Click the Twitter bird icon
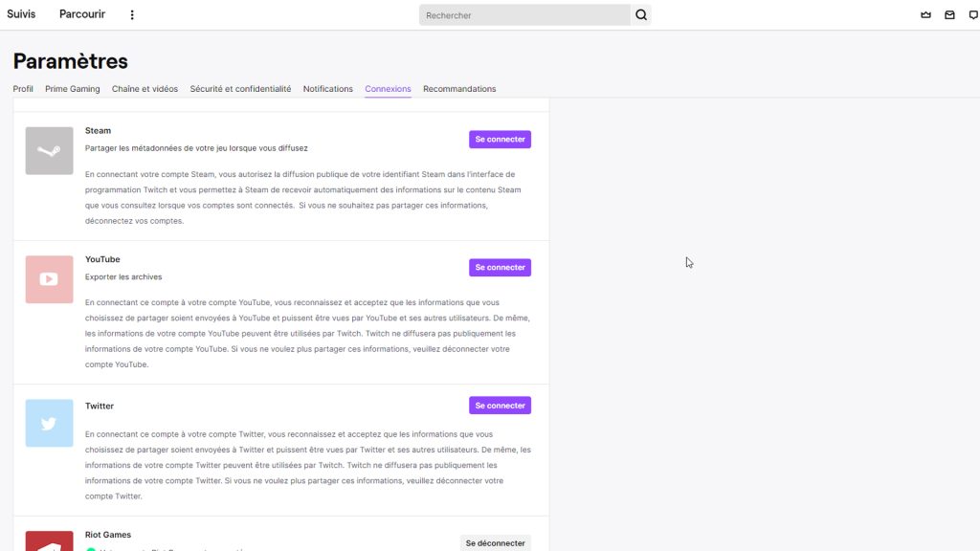 (49, 423)
